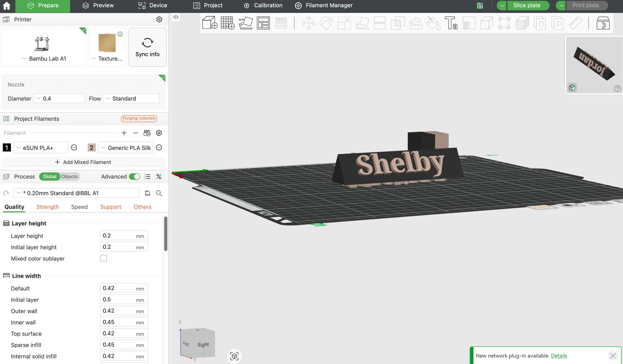This screenshot has width=623, height=364.
Task: Click filament 1 black color swatch
Action: [7, 148]
